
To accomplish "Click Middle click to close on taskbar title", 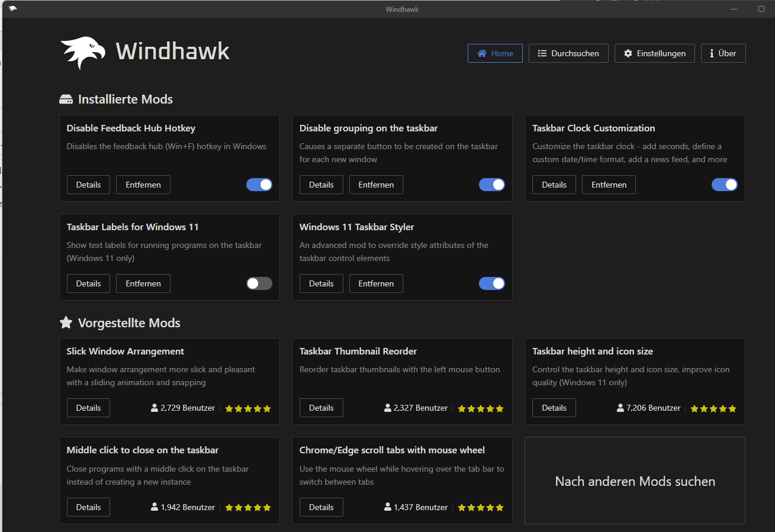I will (143, 450).
